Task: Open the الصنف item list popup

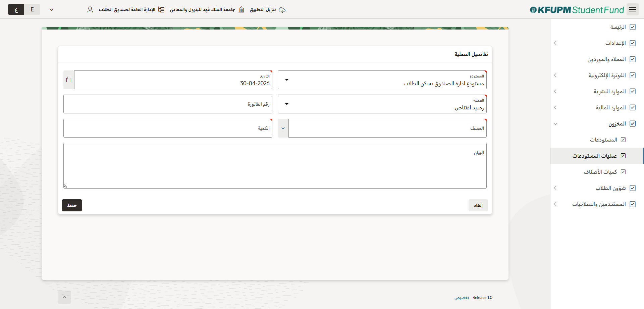Action: point(283,128)
